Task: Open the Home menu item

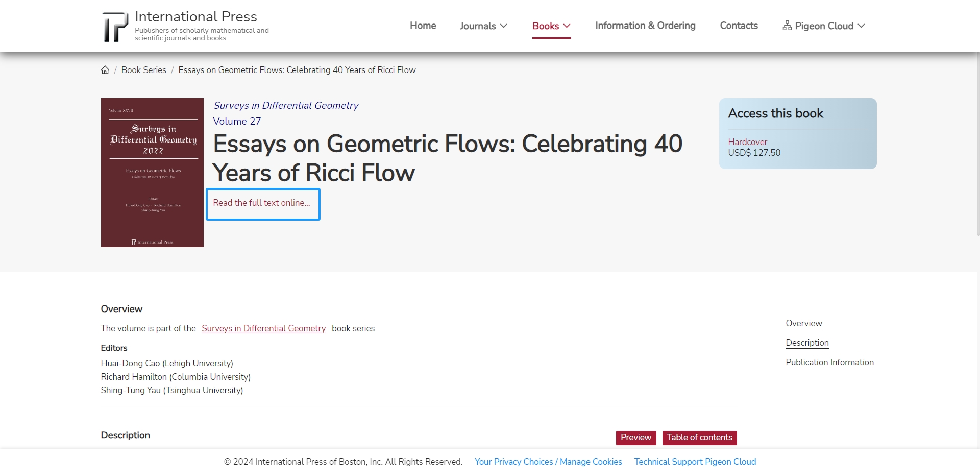Action: [x=423, y=26]
